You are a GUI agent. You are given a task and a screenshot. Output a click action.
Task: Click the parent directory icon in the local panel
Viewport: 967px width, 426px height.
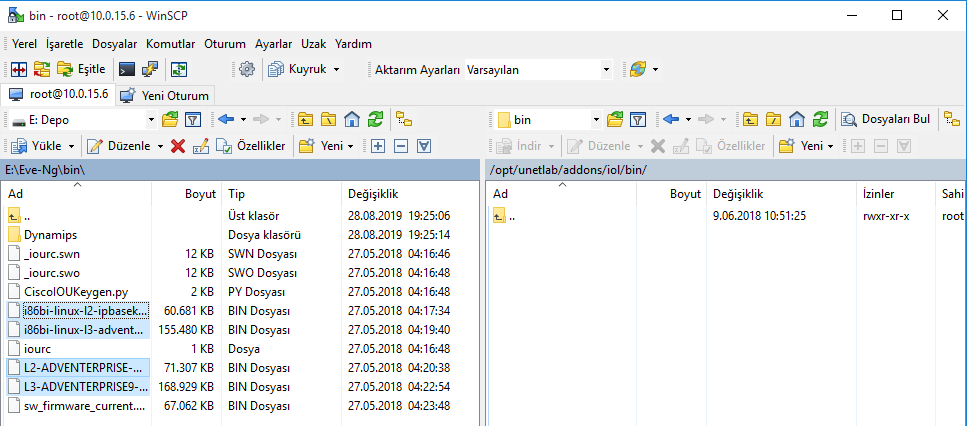(x=305, y=120)
